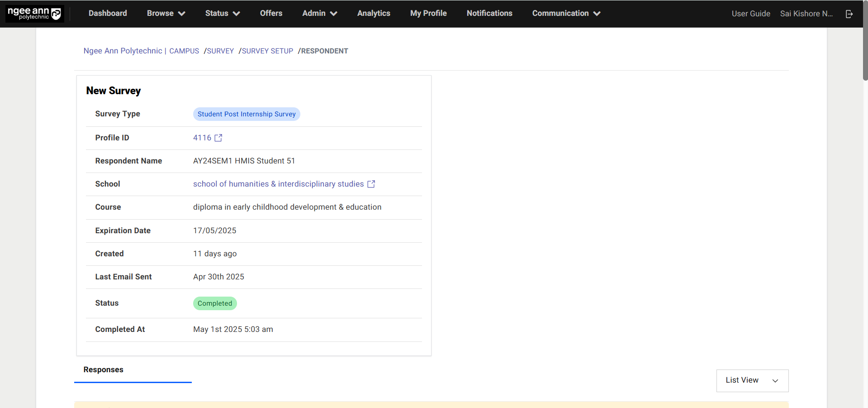Click the SURVEY SETUP breadcrumb link
Viewport: 868px width, 408px height.
click(267, 51)
